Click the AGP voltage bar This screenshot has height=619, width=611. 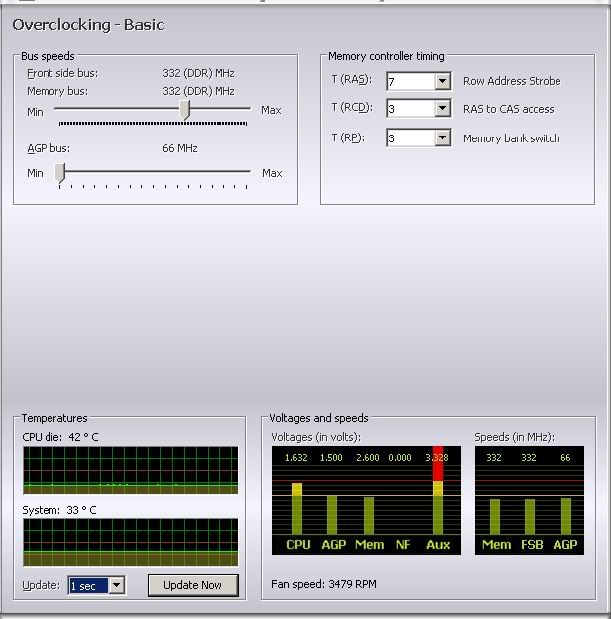tap(332, 515)
